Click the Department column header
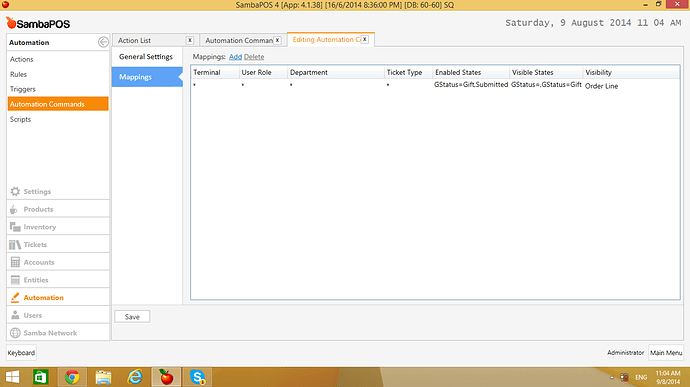The height and width of the screenshot is (387, 690). 336,72
